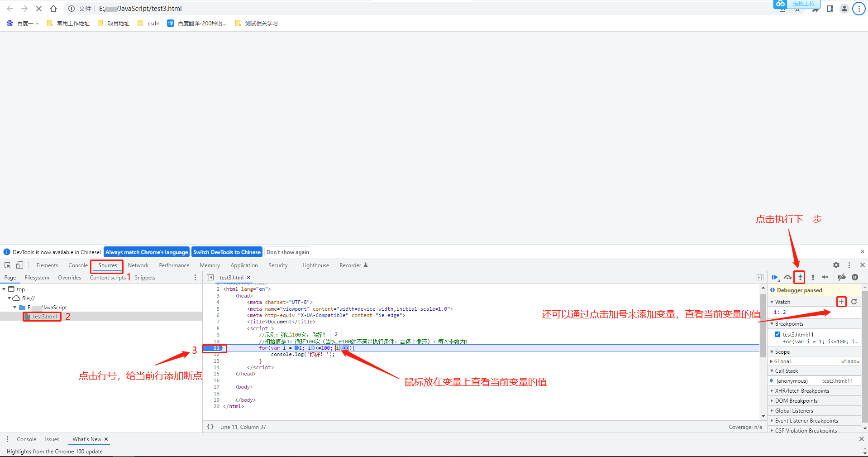Open DevTools settings gear

pyautogui.click(x=836, y=265)
